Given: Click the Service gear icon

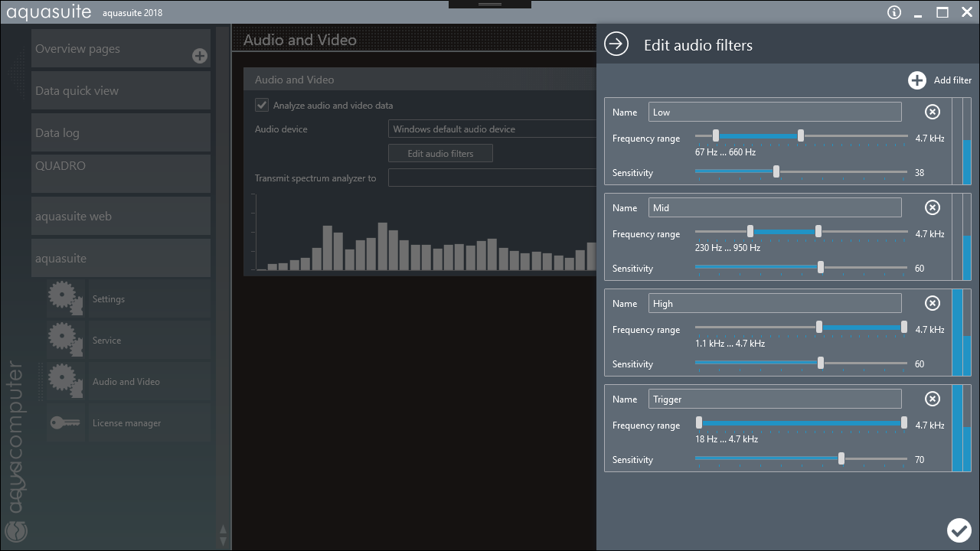Looking at the screenshot, I should pos(64,340).
